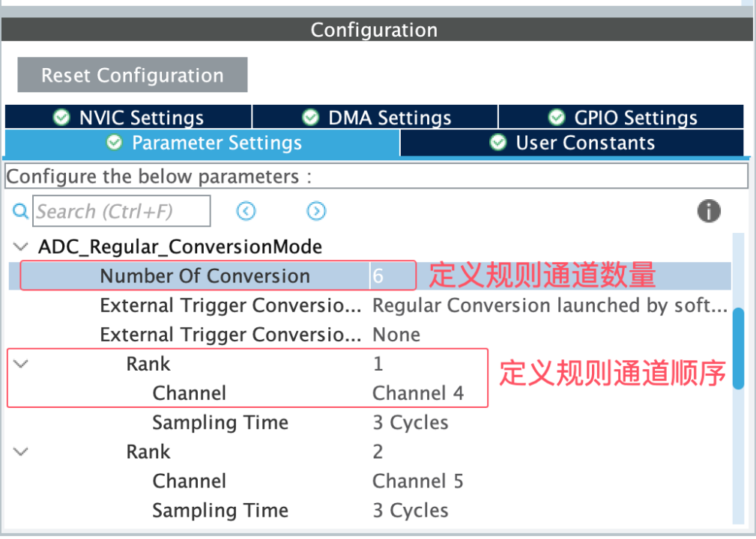Click green check icon on NVIC Settings
The height and width of the screenshot is (539, 756).
point(61,118)
